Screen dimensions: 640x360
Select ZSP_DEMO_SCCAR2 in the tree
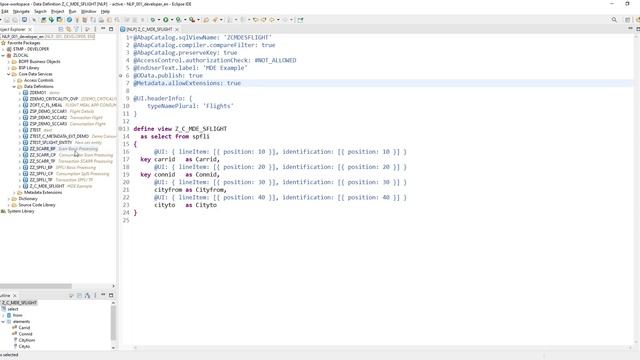coord(48,118)
